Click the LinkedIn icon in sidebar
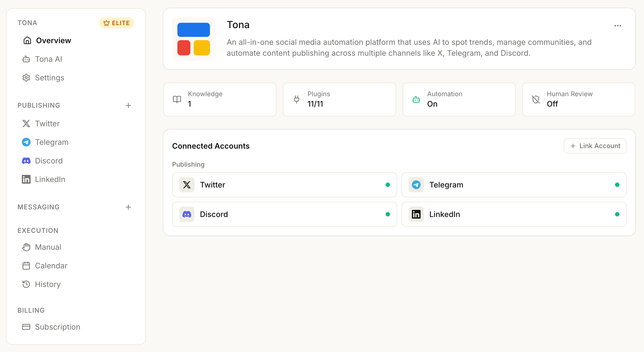Image resolution: width=644 pixels, height=352 pixels. point(26,179)
